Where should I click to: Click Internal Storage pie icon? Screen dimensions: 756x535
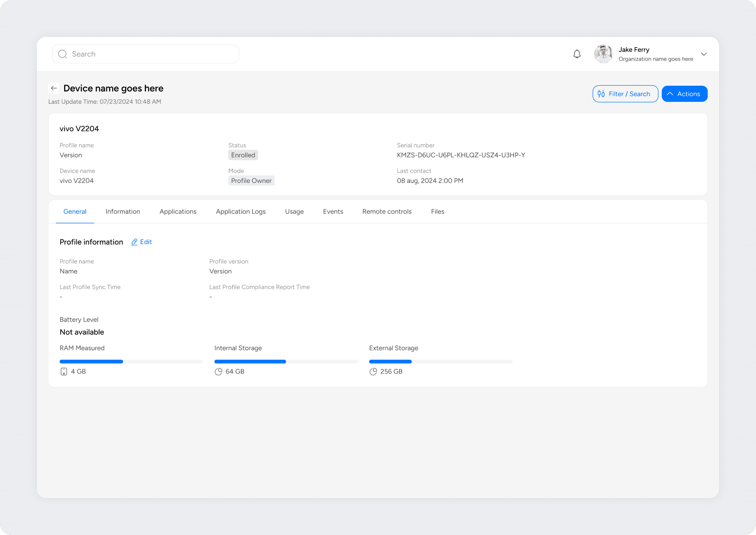(x=219, y=372)
